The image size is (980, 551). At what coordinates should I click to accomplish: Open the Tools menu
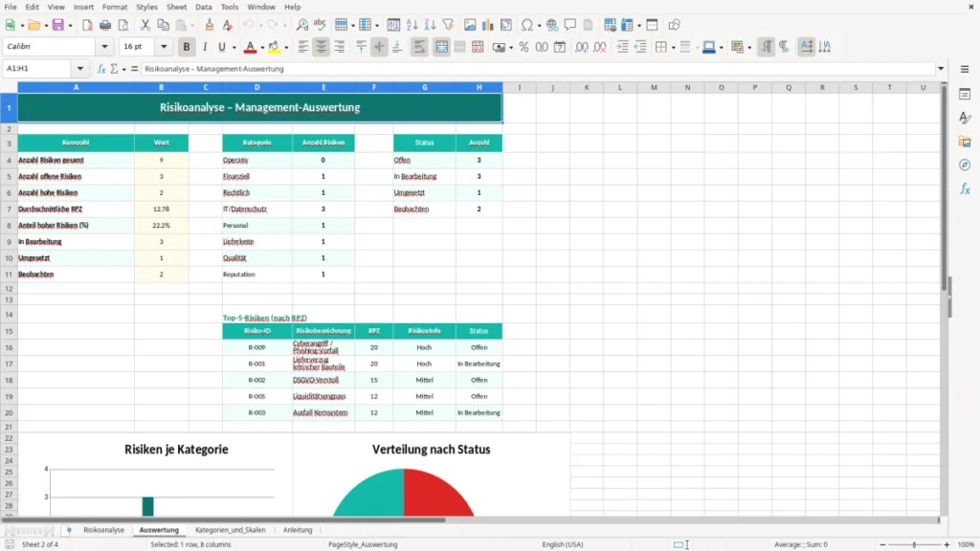(x=230, y=7)
